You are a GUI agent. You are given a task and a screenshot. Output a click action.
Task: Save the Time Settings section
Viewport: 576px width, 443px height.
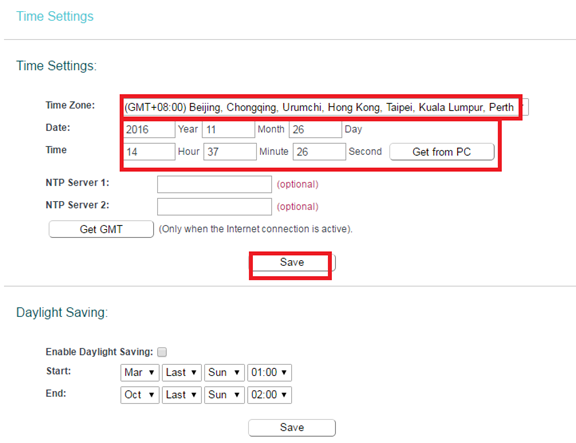pos(292,262)
